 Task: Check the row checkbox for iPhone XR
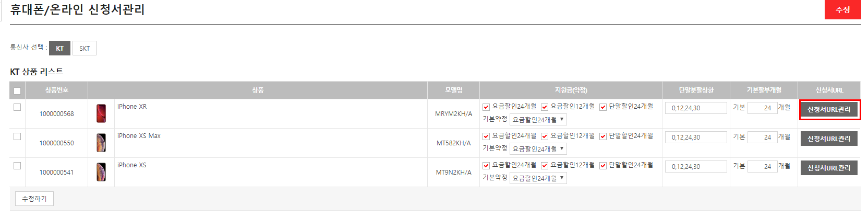coord(17,107)
